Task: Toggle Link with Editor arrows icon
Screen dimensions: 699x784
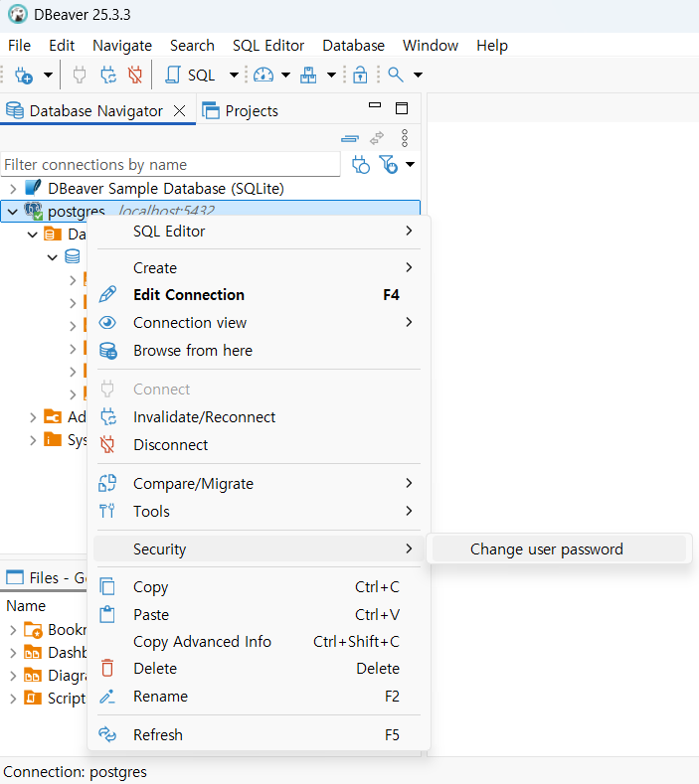Action: pyautogui.click(x=377, y=138)
